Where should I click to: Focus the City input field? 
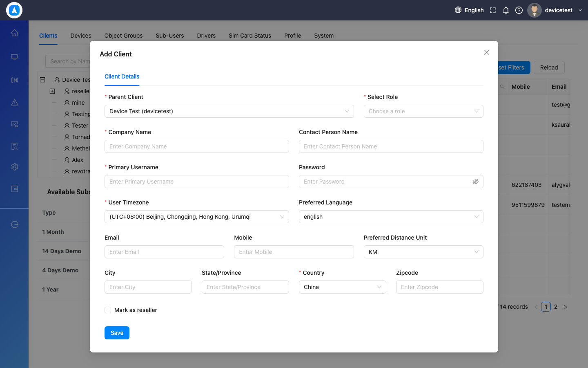pyautogui.click(x=148, y=287)
